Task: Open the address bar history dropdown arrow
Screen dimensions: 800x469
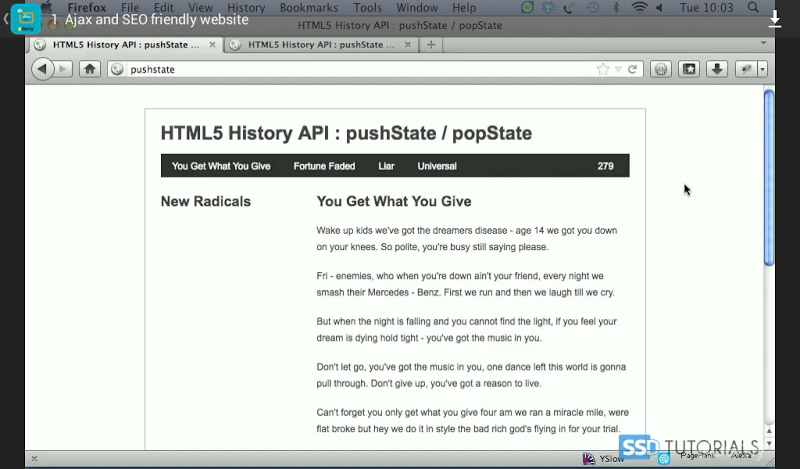Action: (x=618, y=69)
